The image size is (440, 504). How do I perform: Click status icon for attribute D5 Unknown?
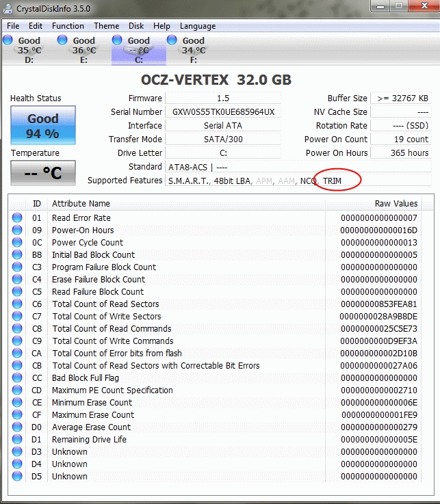pos(17,476)
